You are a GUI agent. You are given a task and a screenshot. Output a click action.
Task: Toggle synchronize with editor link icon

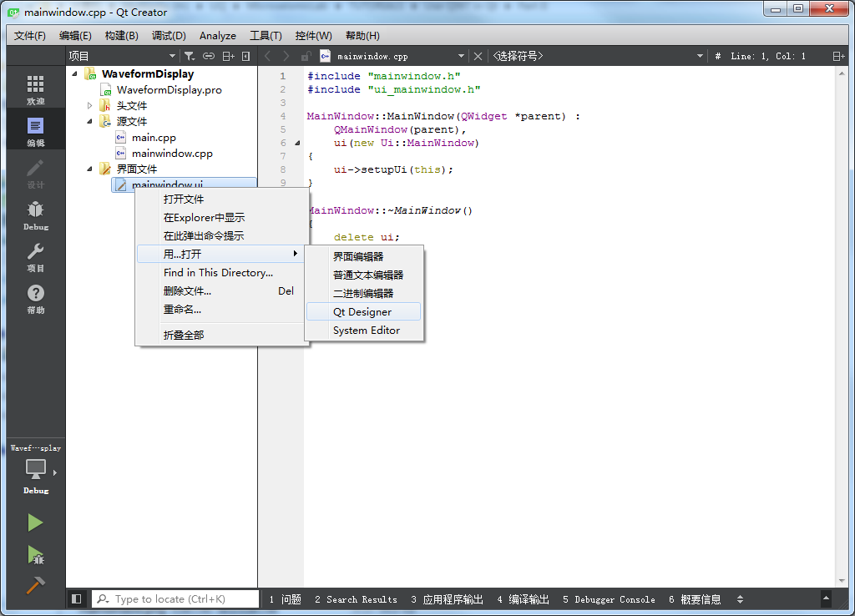tap(208, 56)
